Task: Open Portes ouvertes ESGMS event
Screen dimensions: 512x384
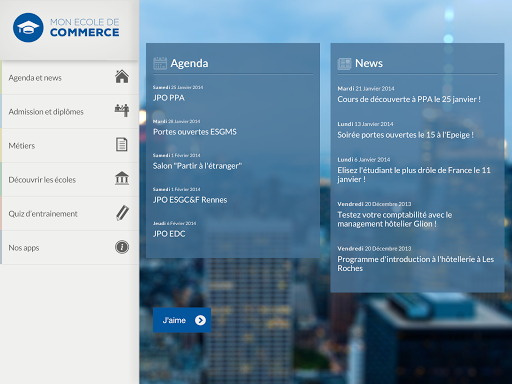Action: [195, 132]
